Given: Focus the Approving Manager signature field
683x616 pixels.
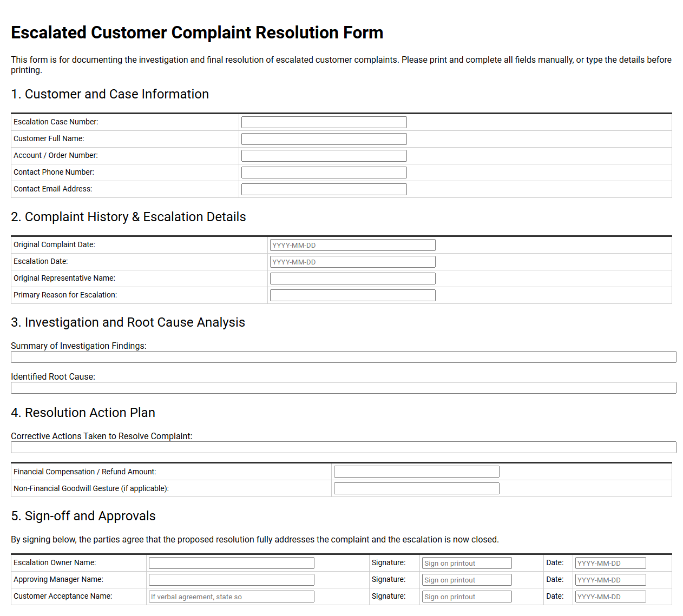Looking at the screenshot, I should point(467,580).
